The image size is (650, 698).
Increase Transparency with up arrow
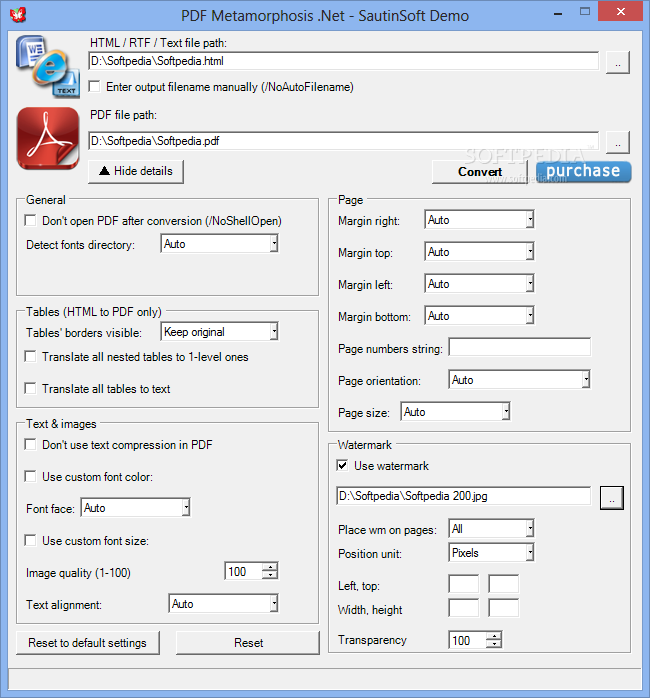[x=494, y=636]
